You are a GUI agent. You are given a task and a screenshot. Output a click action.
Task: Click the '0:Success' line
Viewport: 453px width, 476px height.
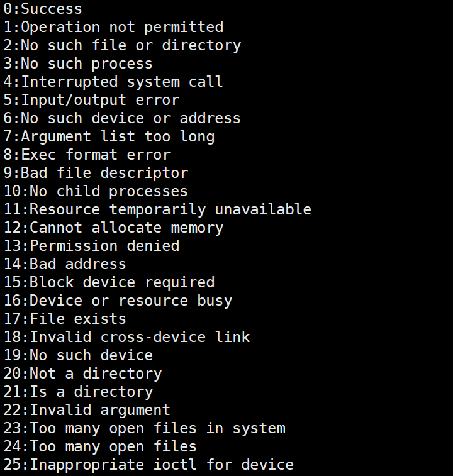point(43,9)
